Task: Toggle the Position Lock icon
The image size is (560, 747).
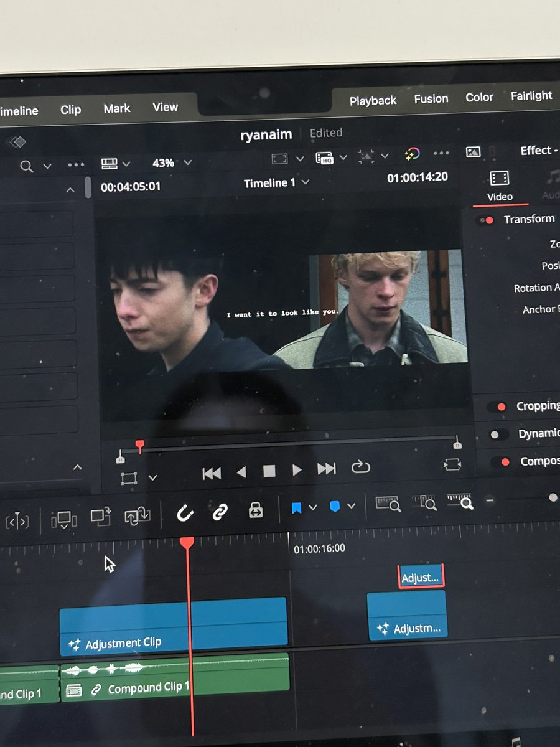Action: coord(255,510)
